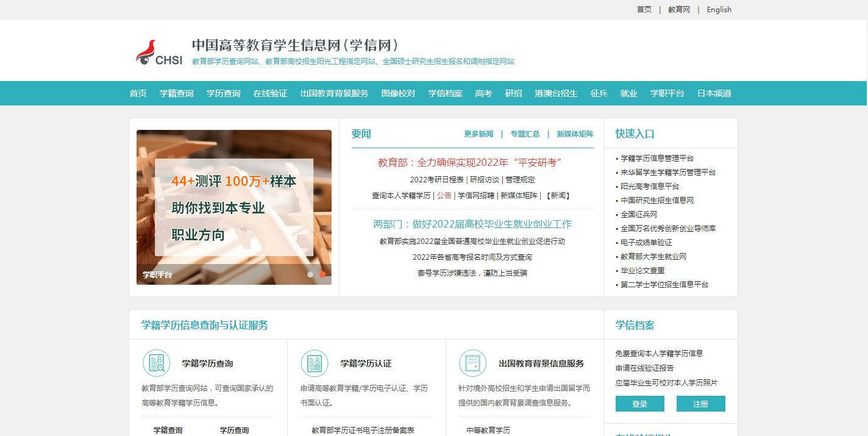Open 首页 in the teal navigation bar
Image resolution: width=868 pixels, height=436 pixels.
pyautogui.click(x=138, y=93)
